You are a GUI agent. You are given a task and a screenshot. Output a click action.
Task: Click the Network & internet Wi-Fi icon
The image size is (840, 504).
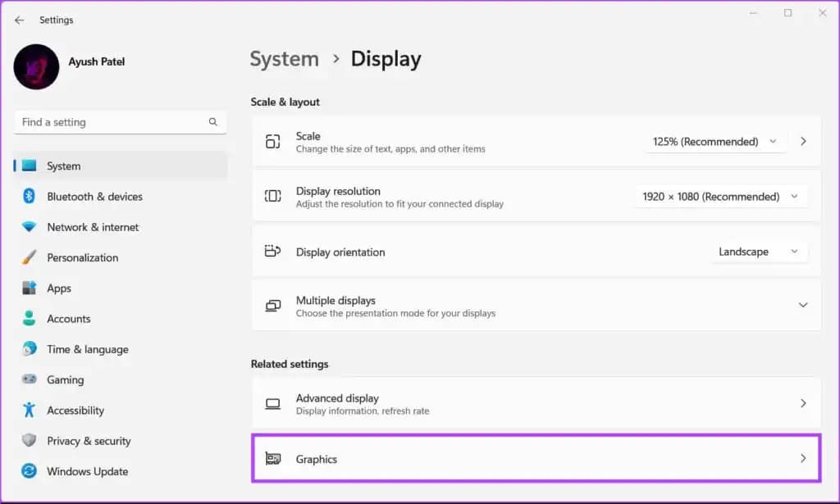[30, 227]
